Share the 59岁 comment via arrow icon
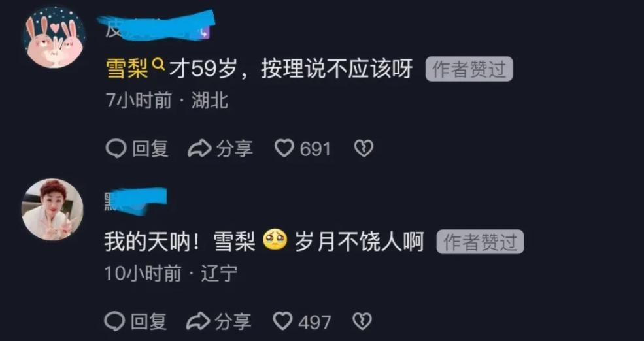The height and width of the screenshot is (341, 644). point(199,148)
